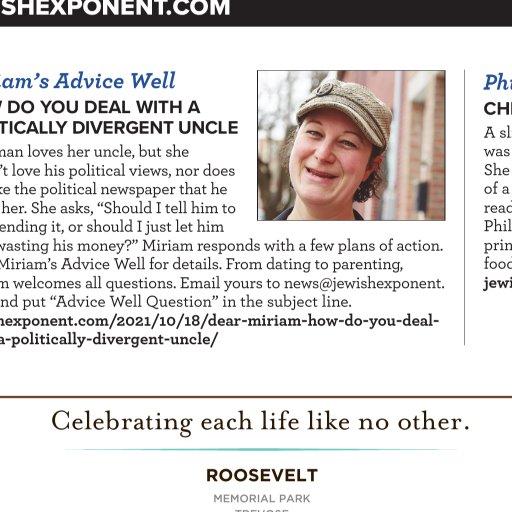
Task: Click the "Miriam responds with a few plans" sentence
Action: 293,246
